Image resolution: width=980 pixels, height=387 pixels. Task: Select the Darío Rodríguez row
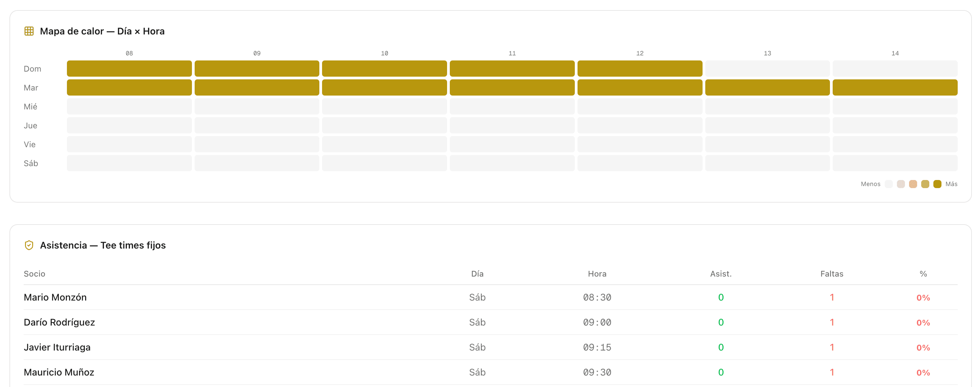[x=59, y=322]
